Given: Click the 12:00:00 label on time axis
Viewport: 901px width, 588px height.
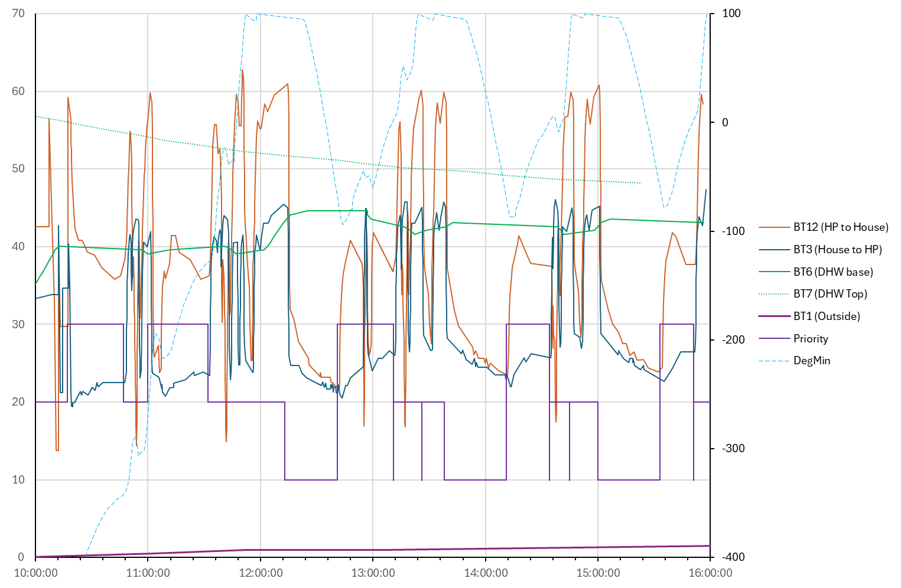Looking at the screenshot, I should 261,573.
